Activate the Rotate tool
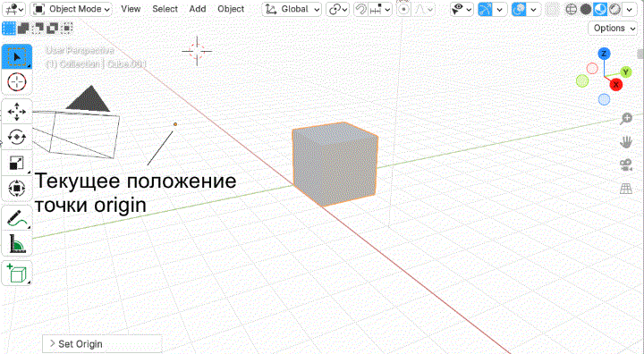The height and width of the screenshot is (354, 644). [x=17, y=137]
